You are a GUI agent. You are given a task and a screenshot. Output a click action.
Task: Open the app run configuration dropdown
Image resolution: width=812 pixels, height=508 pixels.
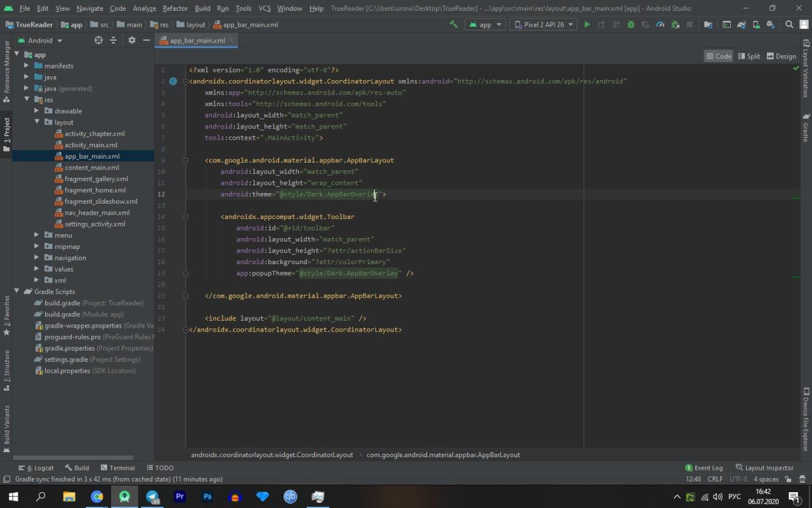tap(485, 24)
